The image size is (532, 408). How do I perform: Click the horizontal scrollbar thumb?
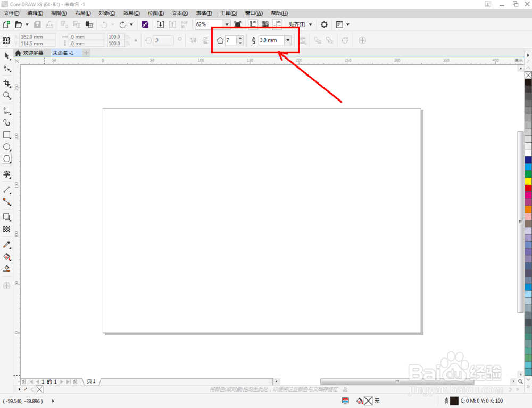click(397, 381)
